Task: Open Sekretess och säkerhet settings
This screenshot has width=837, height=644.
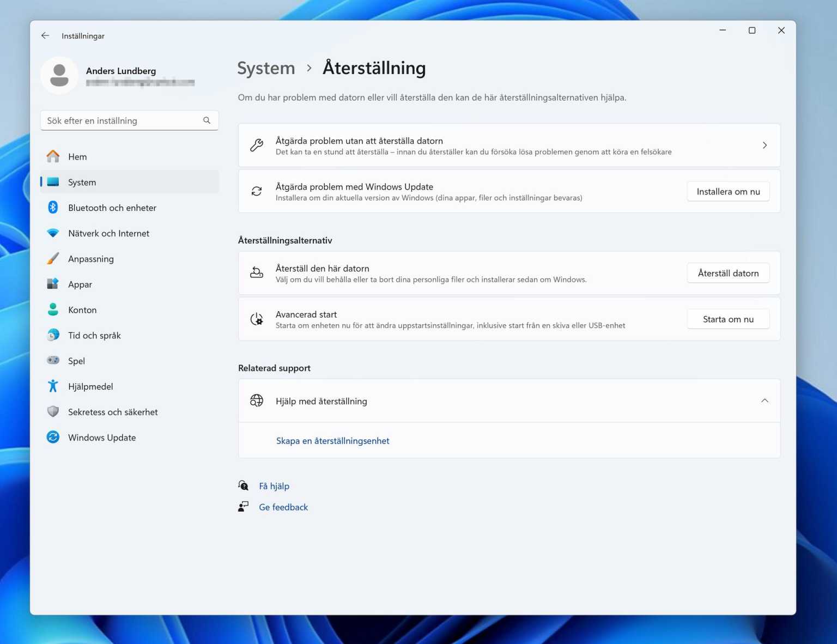Action: click(112, 412)
